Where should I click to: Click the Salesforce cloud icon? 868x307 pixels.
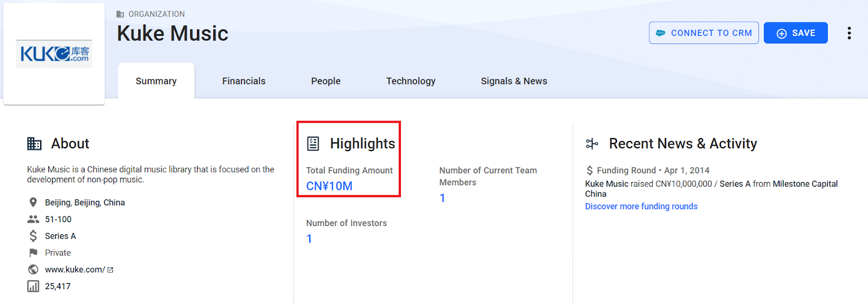tap(660, 33)
